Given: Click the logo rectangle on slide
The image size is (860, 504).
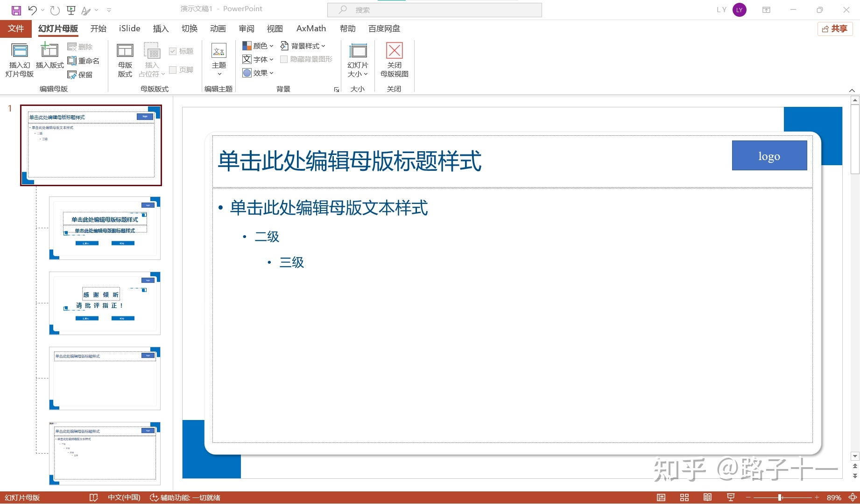Looking at the screenshot, I should tap(769, 155).
